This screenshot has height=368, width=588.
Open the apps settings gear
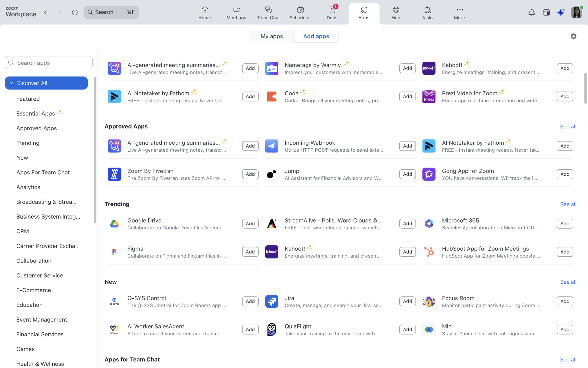pyautogui.click(x=573, y=36)
